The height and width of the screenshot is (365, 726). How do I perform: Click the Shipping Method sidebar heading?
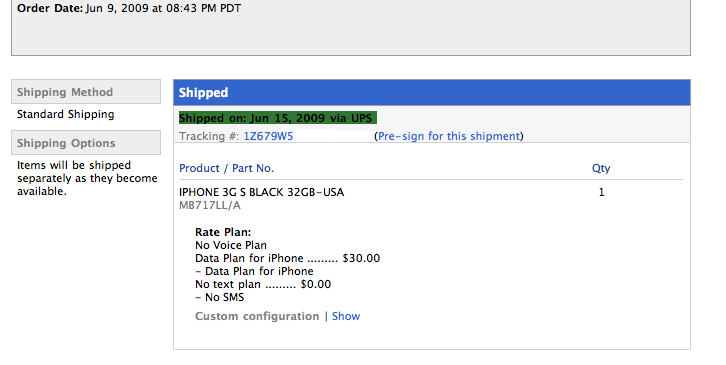[x=86, y=92]
